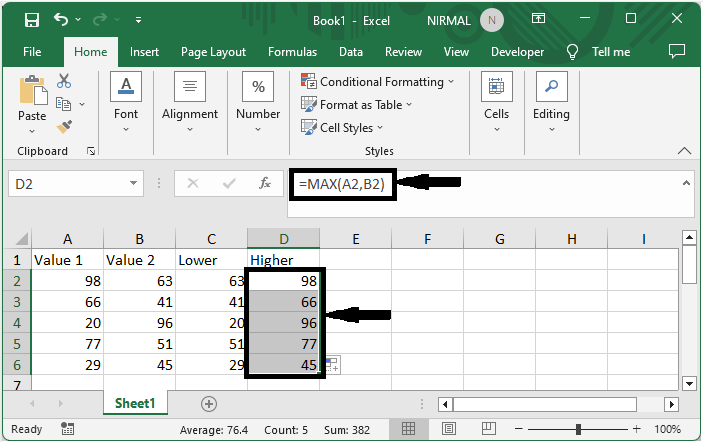Click the Name Box showing D2
Image resolution: width=703 pixels, height=442 pixels.
(67, 184)
